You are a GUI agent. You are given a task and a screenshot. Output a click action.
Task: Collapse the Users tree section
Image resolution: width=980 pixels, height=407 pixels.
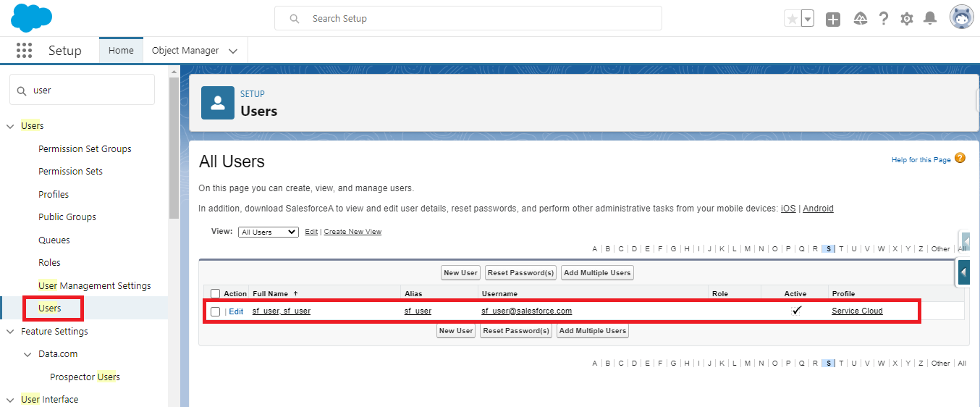pyautogui.click(x=10, y=126)
